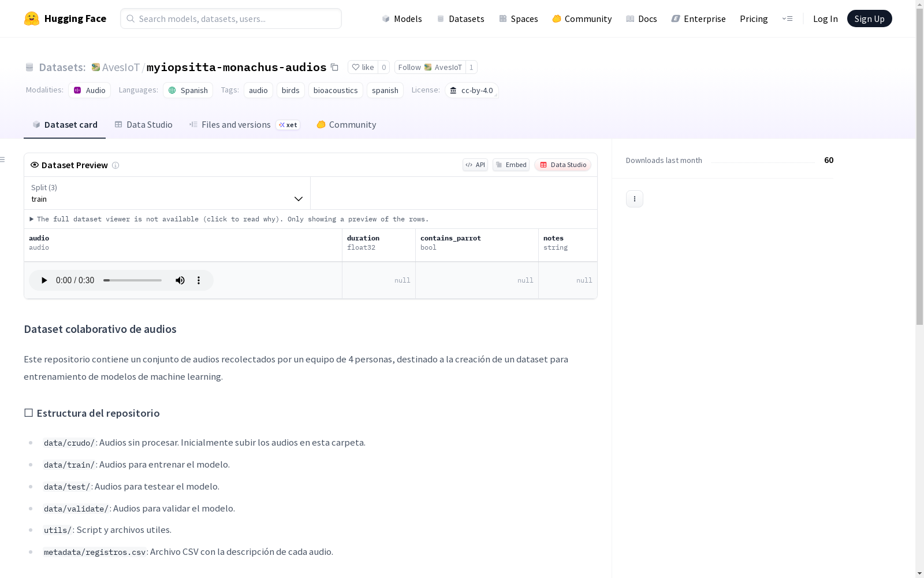This screenshot has width=924, height=578.
Task: Click the Sign Up button
Action: point(870,18)
